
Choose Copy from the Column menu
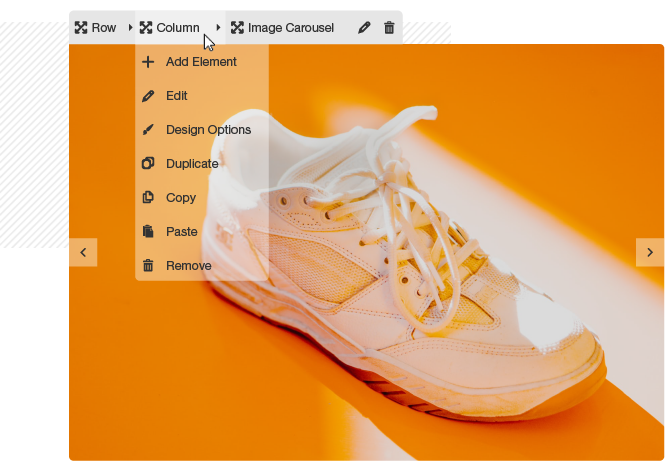[202, 198]
